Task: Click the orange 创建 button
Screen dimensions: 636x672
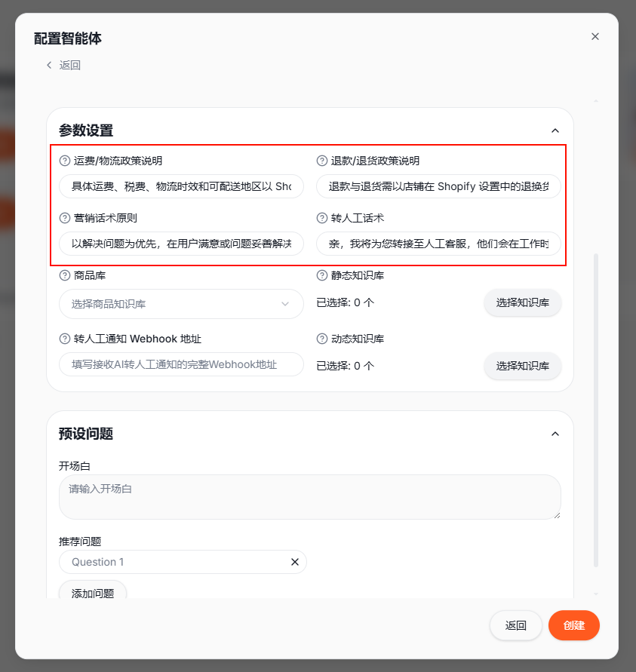Action: [574, 625]
